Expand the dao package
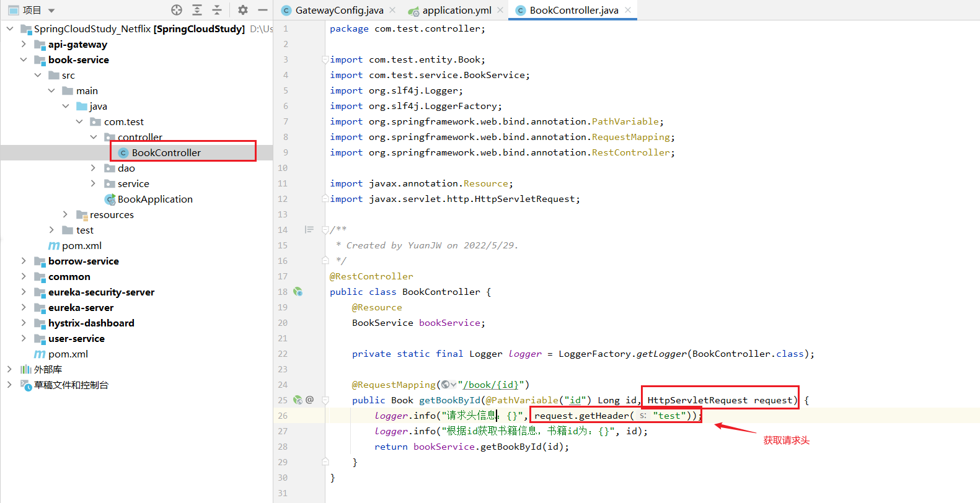 (94, 168)
